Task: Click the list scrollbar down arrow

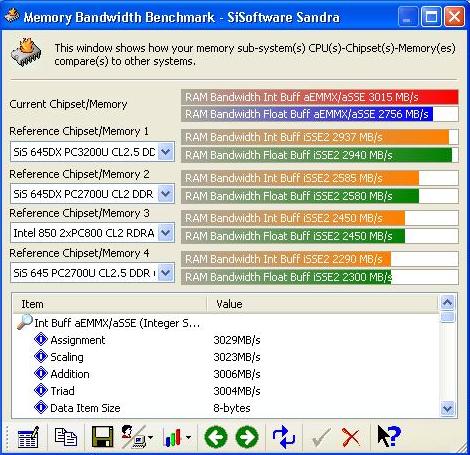Action: [x=447, y=408]
